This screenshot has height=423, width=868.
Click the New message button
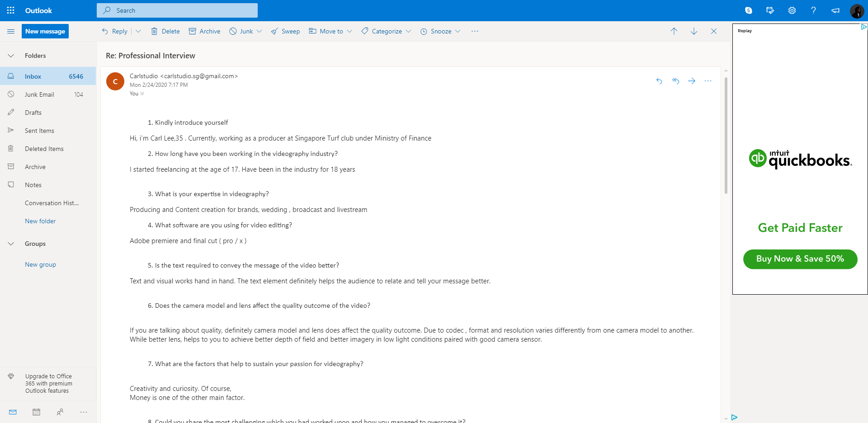[45, 31]
